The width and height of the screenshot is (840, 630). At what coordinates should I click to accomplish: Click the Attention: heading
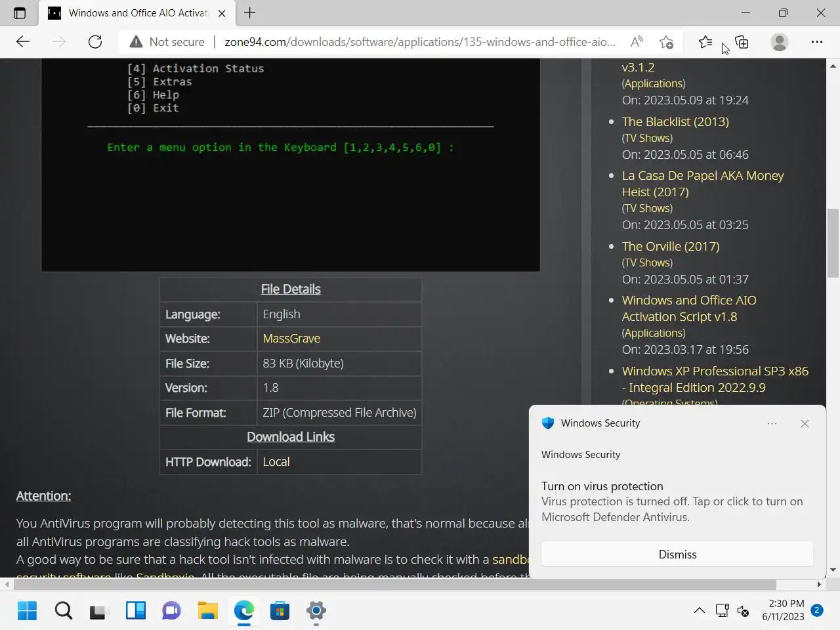click(43, 496)
